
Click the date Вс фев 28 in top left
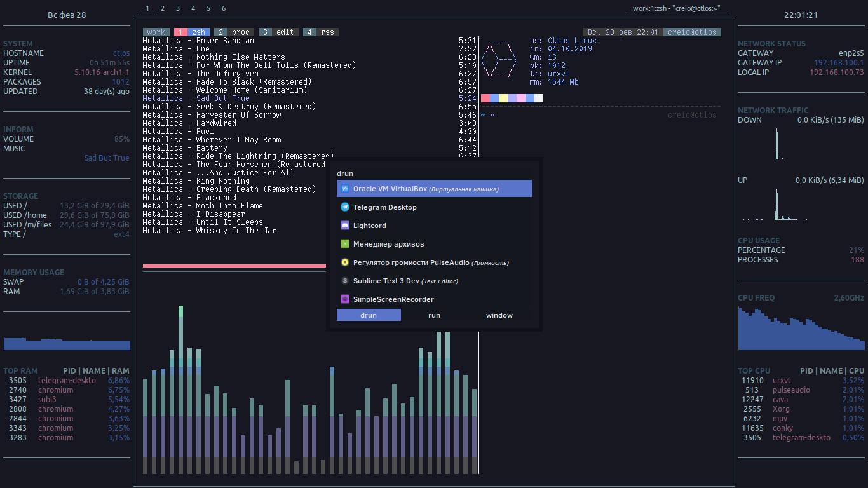(67, 15)
